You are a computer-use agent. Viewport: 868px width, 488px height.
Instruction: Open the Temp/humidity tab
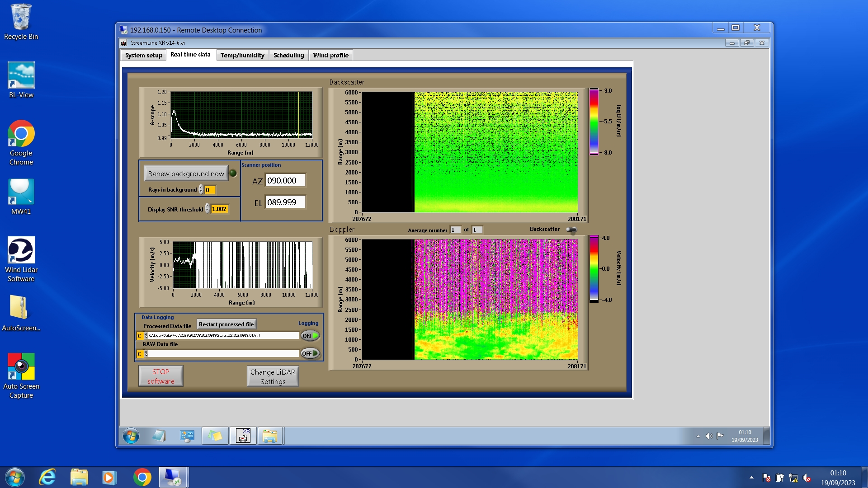242,55
